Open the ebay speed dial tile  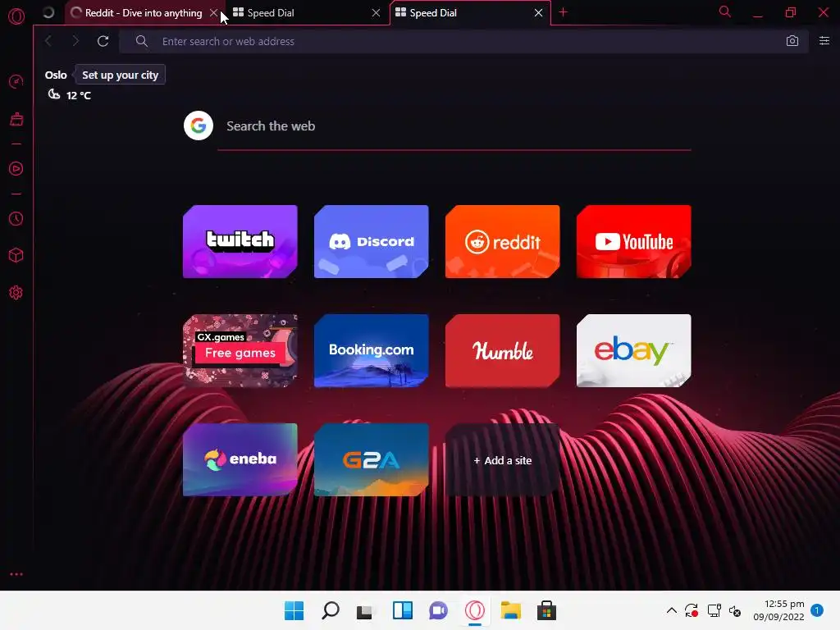[634, 351]
